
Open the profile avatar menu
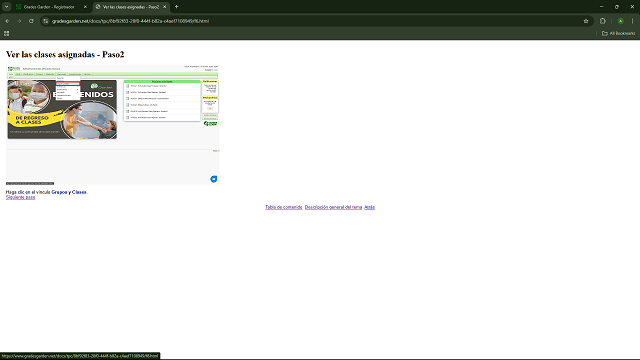coord(620,21)
